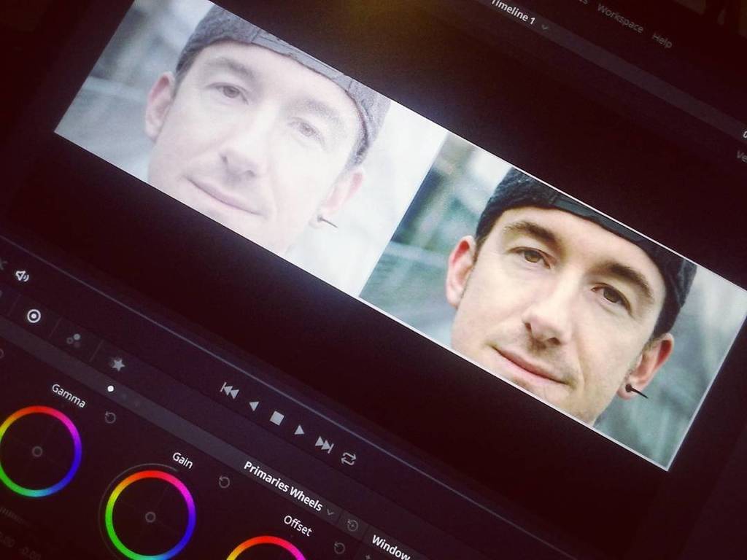747x560 pixels.
Task: Click the Gamma label
Action: (69, 396)
